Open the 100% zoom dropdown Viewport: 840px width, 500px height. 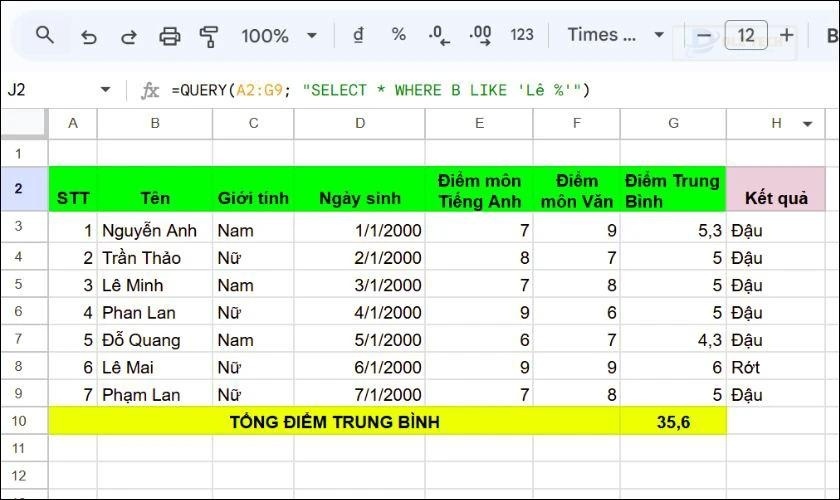coord(279,36)
